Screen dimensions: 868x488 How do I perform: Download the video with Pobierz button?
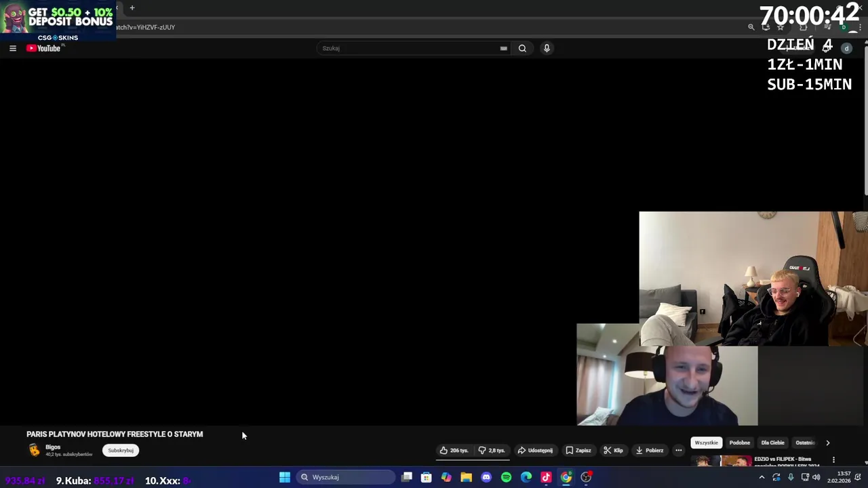(x=649, y=450)
